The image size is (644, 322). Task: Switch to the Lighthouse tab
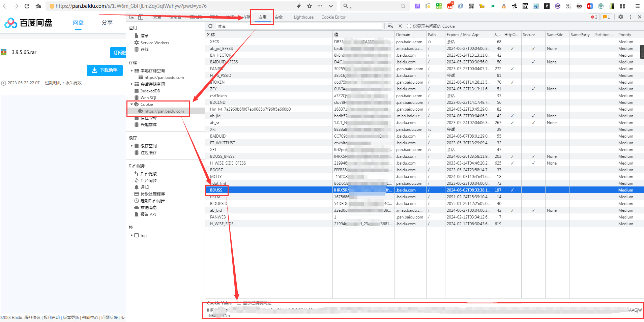point(303,17)
